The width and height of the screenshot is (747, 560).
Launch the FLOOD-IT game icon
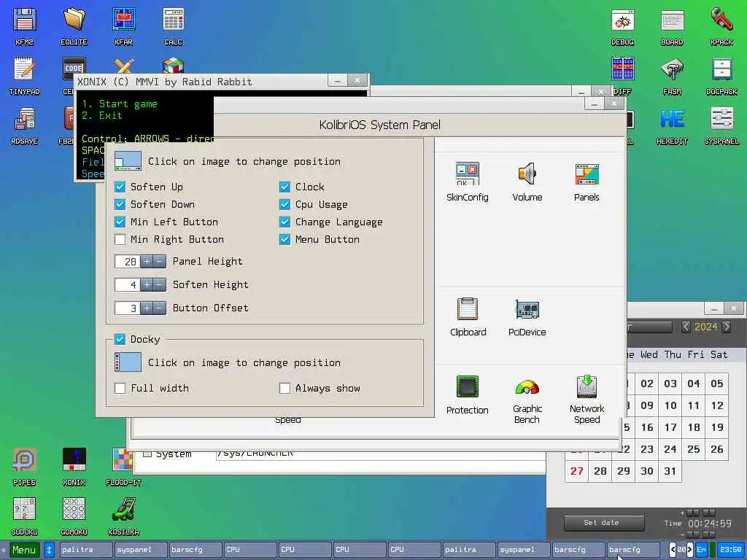click(123, 467)
